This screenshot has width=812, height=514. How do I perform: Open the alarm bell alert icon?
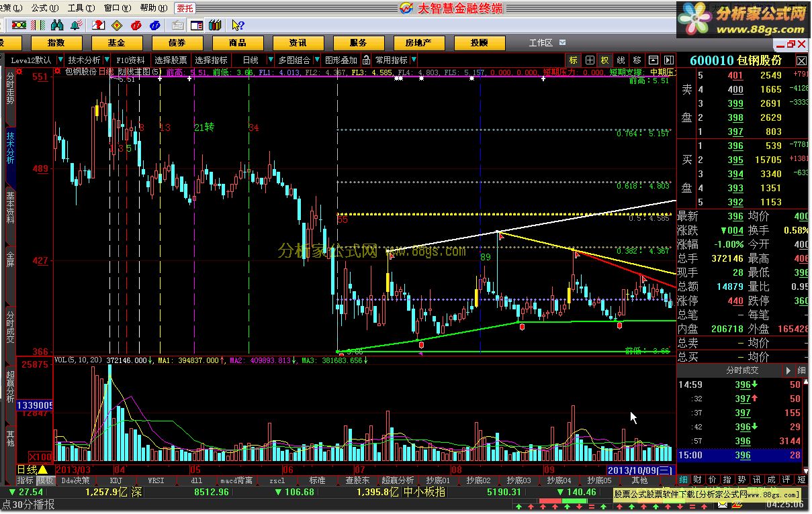(x=77, y=25)
